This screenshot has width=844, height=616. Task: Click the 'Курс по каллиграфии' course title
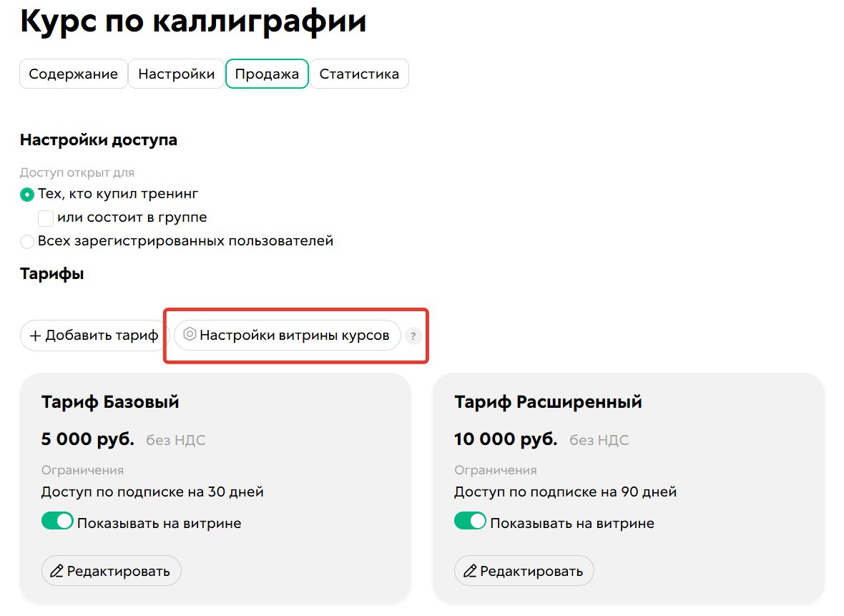tap(194, 21)
